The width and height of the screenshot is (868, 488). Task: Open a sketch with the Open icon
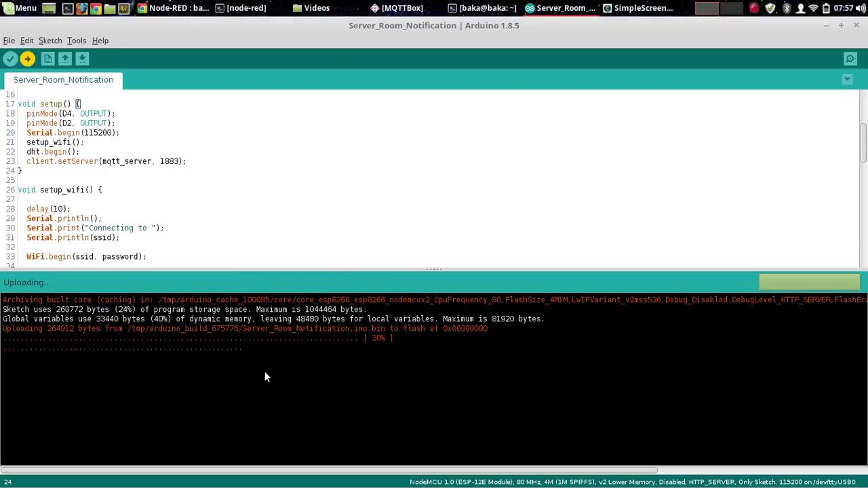tap(64, 59)
